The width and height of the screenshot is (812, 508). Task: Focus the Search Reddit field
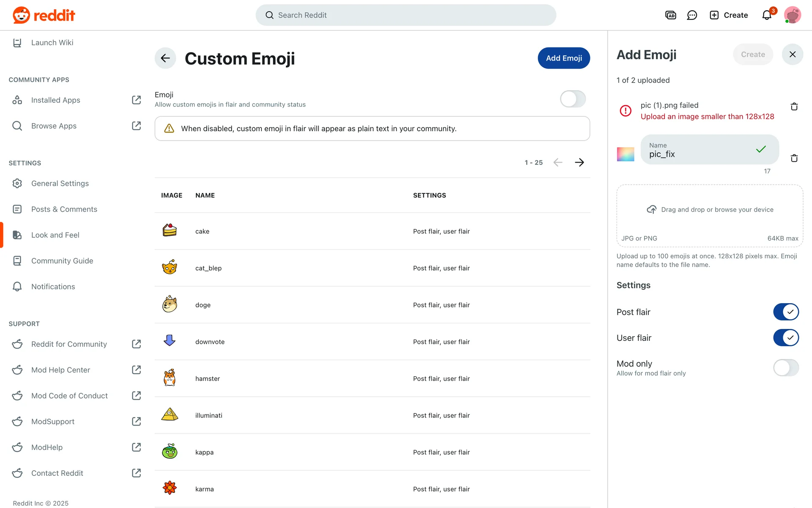pyautogui.click(x=406, y=15)
